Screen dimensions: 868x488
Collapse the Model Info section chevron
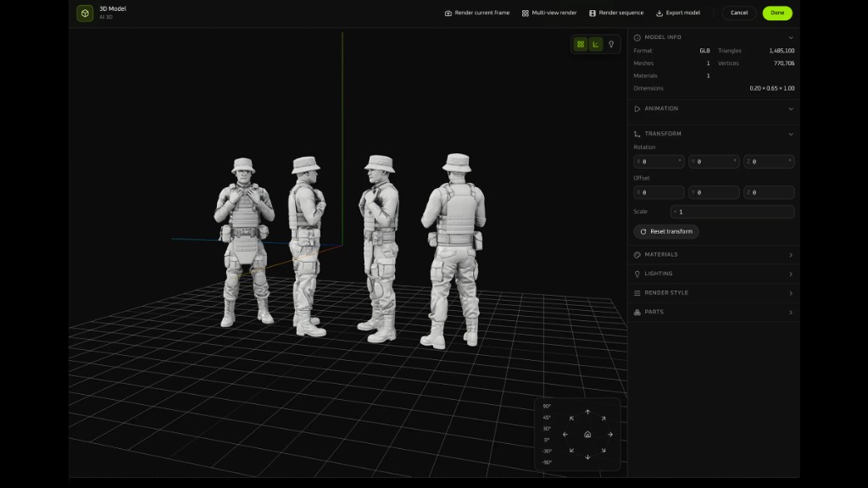(791, 37)
